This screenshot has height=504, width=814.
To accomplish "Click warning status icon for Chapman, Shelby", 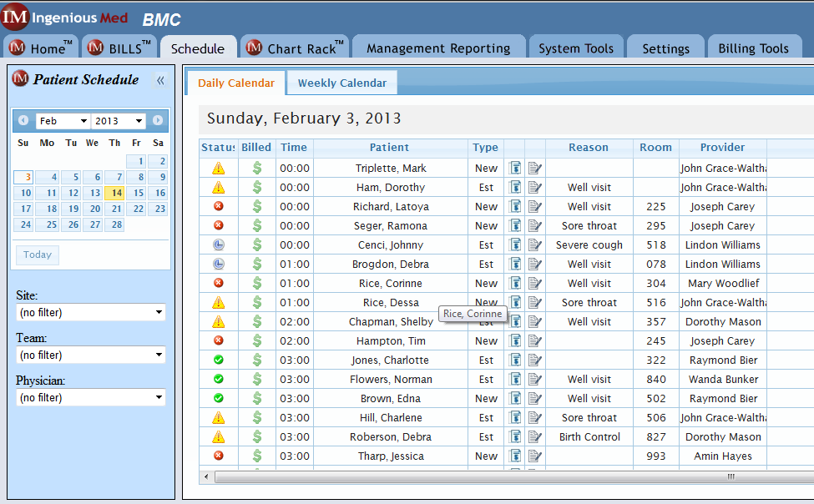I will (219, 322).
